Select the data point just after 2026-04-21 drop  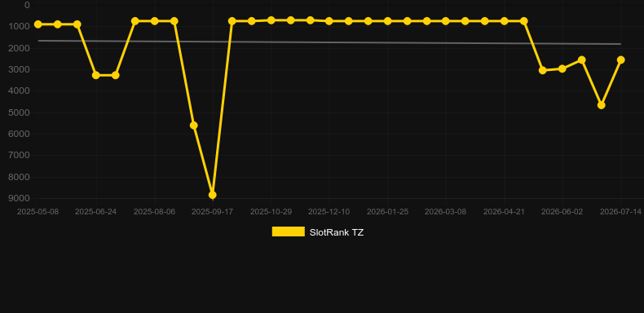click(x=543, y=70)
